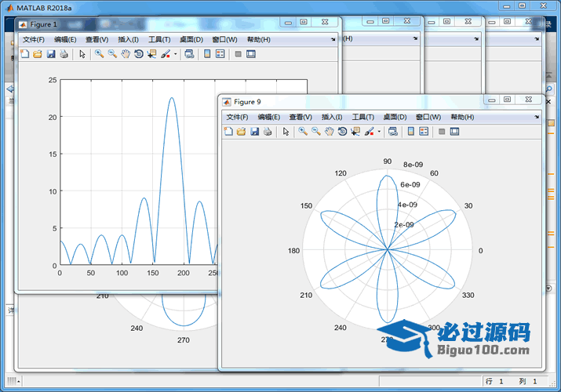Screen dimensions: 561x392
Task: Open 查看(V) menu in Figure 9
Action: 301,117
